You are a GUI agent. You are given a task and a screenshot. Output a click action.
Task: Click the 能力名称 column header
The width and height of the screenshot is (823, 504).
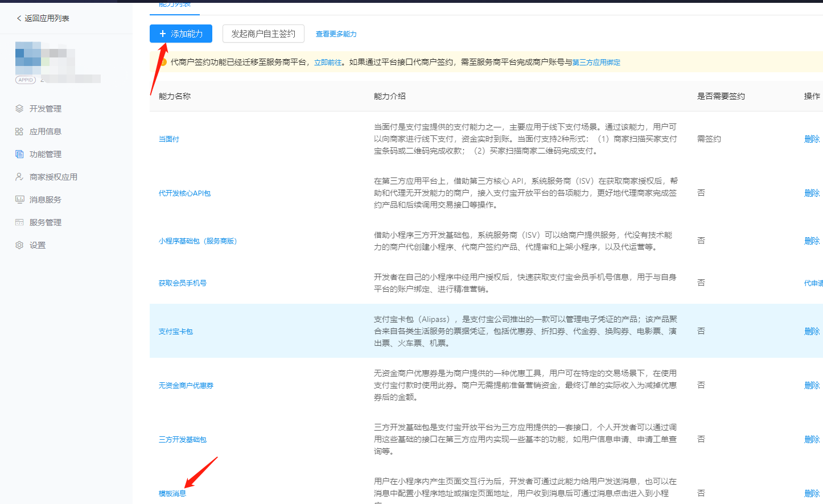(175, 96)
